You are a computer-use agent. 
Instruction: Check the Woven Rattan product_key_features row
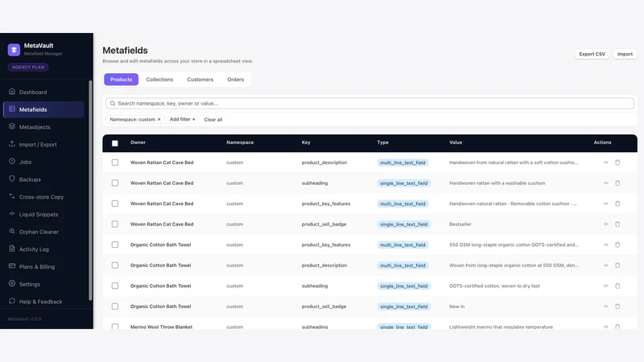tap(115, 204)
